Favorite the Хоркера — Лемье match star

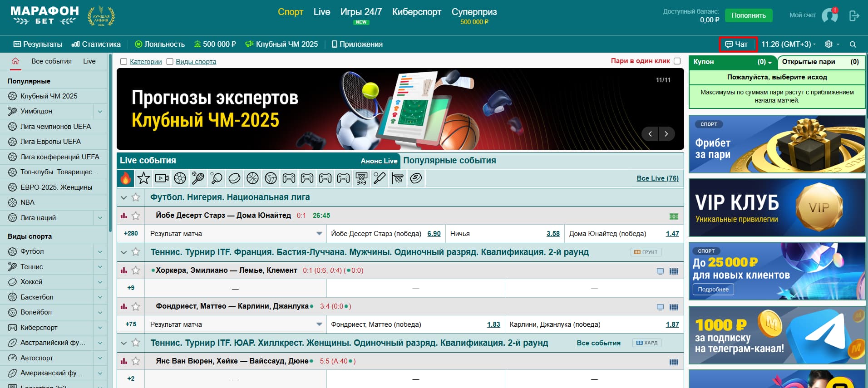point(136,270)
